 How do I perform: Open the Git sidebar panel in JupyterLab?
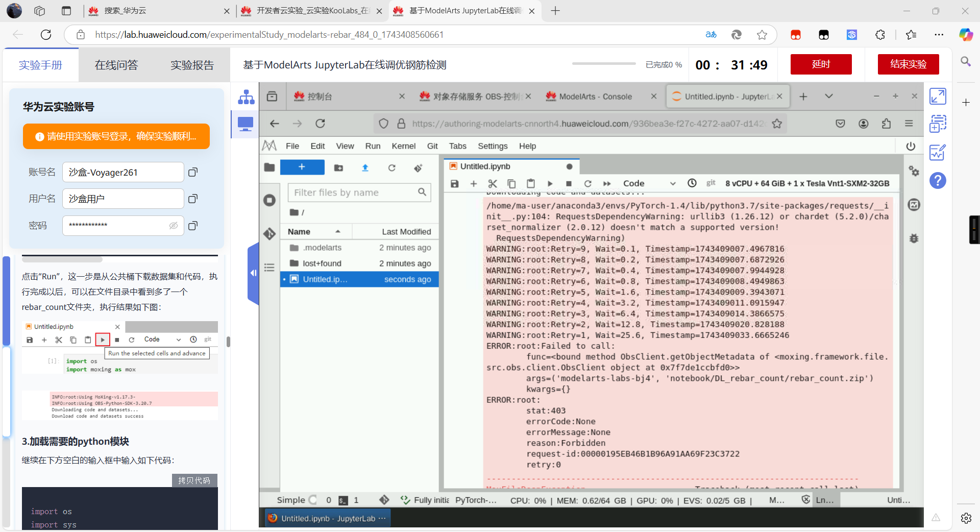269,233
